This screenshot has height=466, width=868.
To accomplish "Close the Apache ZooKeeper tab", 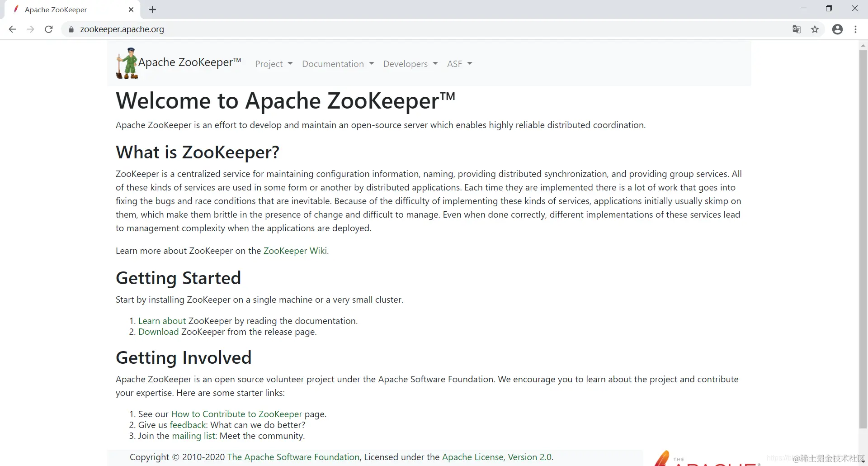I will coord(131,10).
